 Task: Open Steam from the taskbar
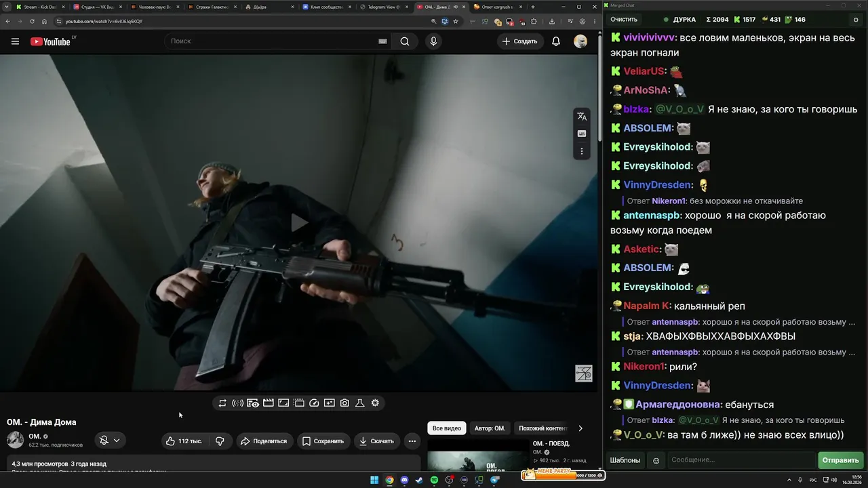click(419, 481)
